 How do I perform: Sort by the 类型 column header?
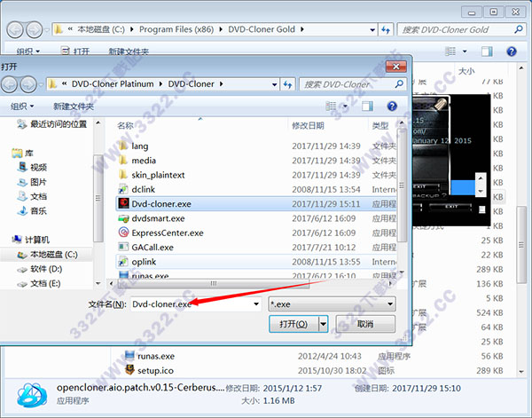point(380,126)
